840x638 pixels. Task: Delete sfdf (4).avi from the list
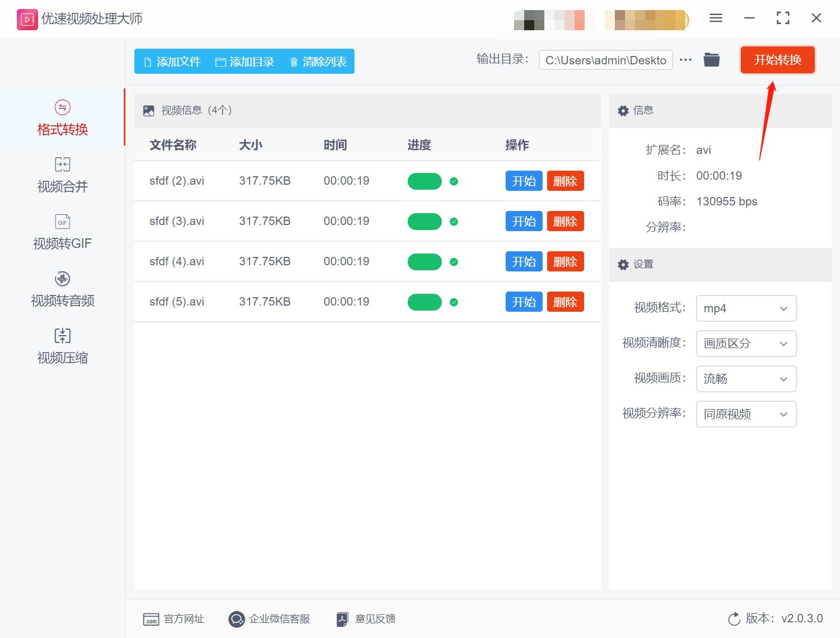point(565,261)
